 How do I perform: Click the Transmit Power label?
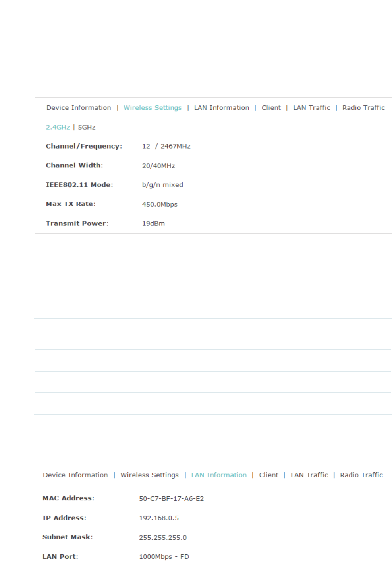pyautogui.click(x=77, y=223)
